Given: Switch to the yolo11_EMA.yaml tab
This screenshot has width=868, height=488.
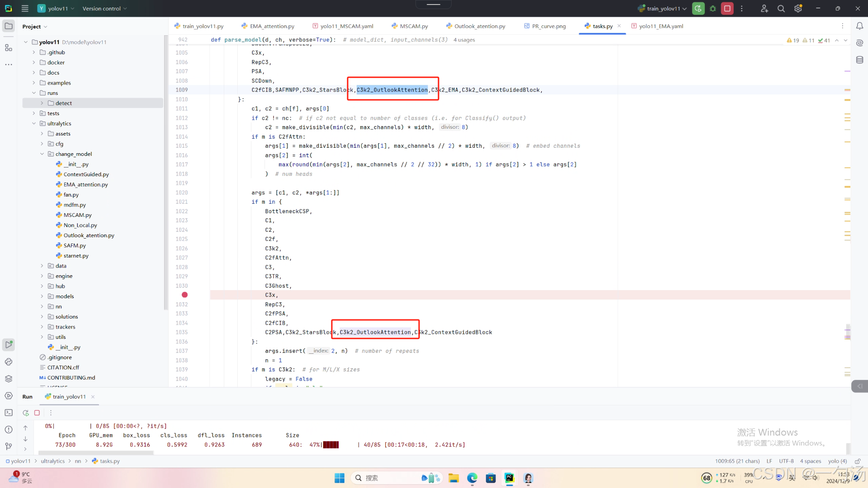Looking at the screenshot, I should (x=660, y=26).
